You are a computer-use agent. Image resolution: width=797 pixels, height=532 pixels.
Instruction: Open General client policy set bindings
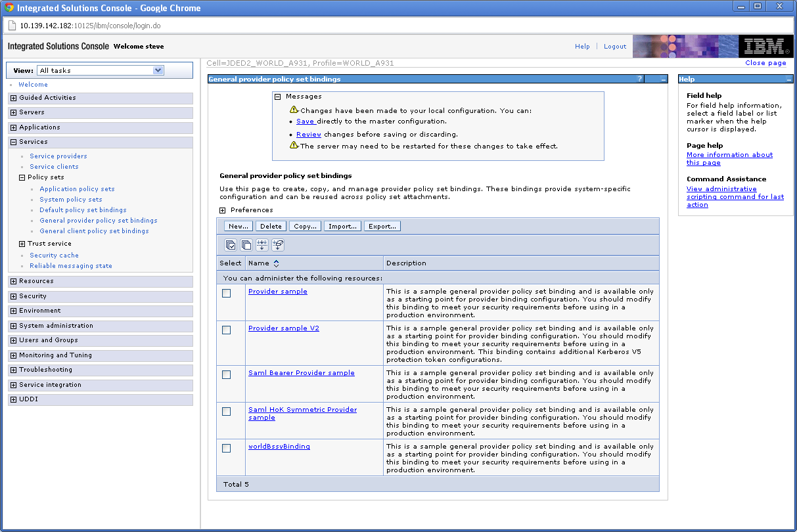click(x=94, y=231)
